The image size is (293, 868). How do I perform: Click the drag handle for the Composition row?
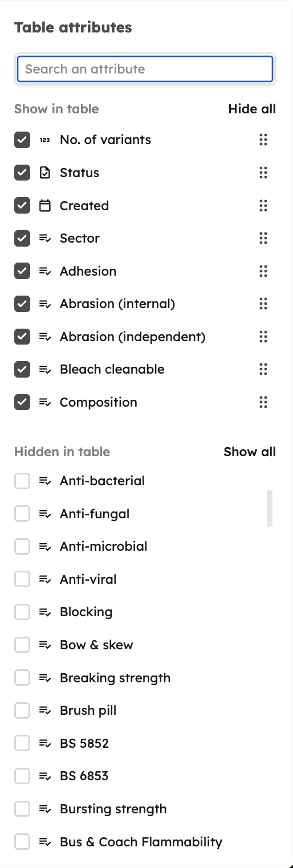pyautogui.click(x=263, y=402)
